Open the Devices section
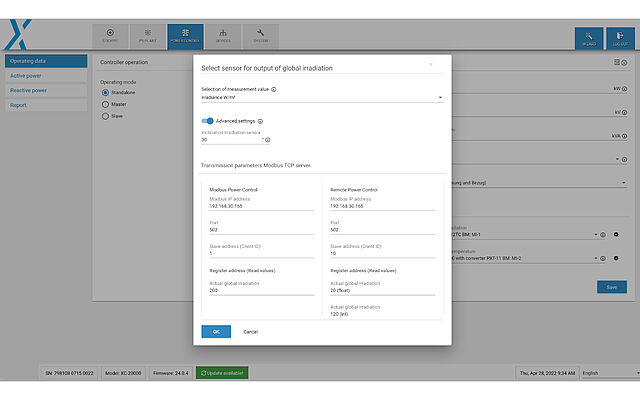Viewport: 640px width, 400px height. tap(223, 36)
